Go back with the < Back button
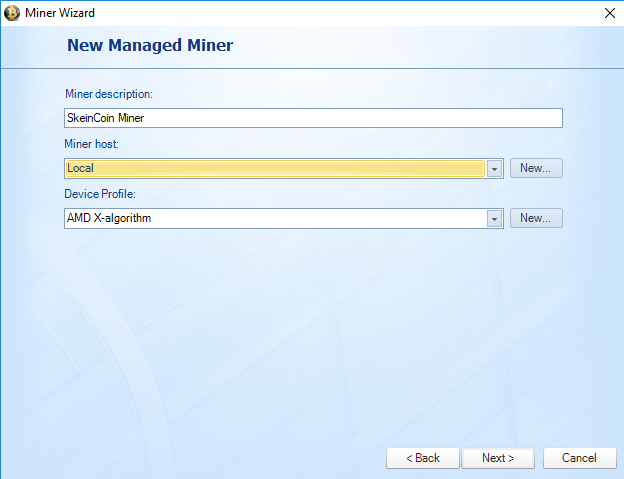The image size is (624, 479). click(x=423, y=458)
